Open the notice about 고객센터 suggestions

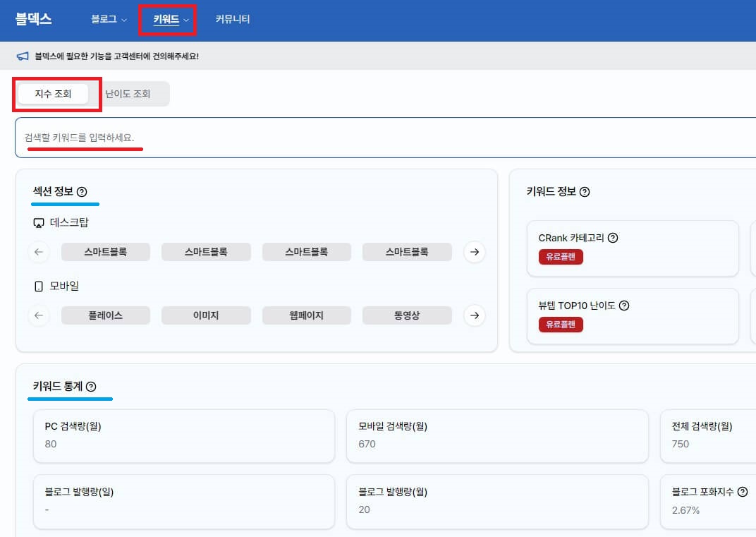(x=116, y=56)
